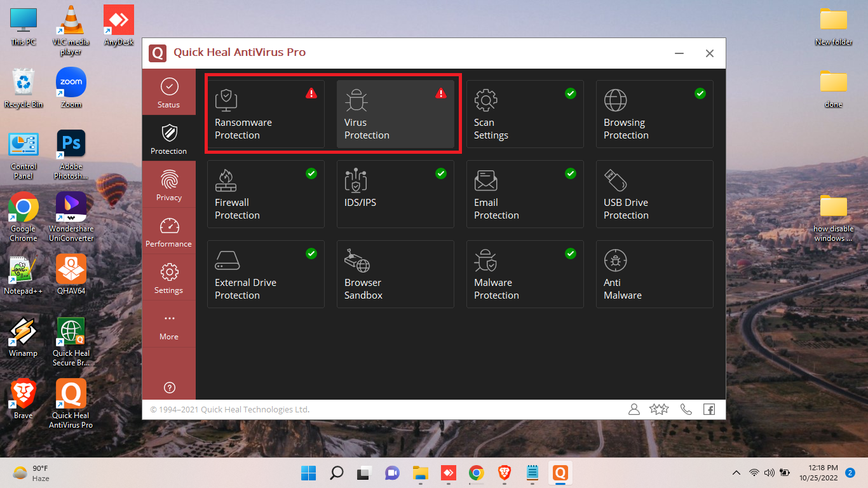
Task: Select Brave desktop shortcut
Action: tap(24, 400)
